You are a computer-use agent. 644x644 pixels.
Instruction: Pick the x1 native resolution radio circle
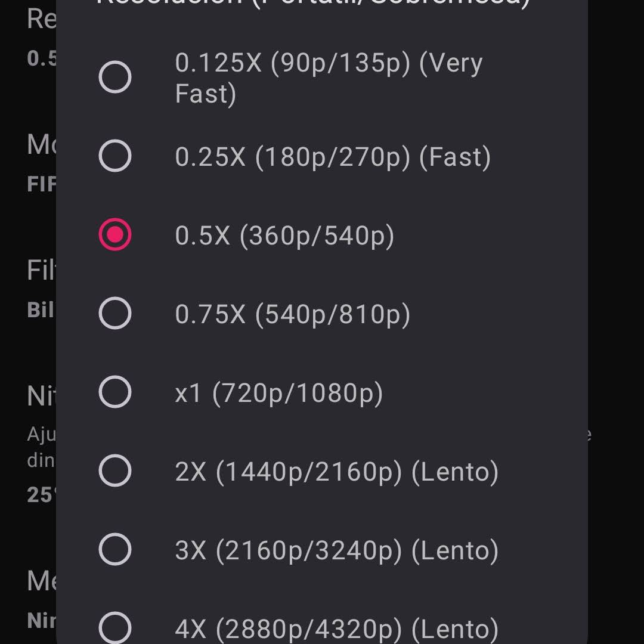pyautogui.click(x=115, y=392)
